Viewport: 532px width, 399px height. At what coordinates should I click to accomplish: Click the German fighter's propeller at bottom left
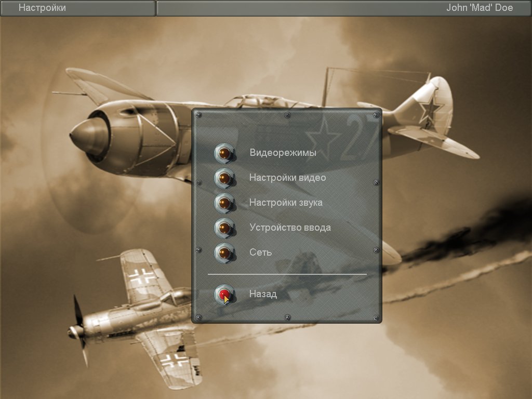pyautogui.click(x=79, y=330)
